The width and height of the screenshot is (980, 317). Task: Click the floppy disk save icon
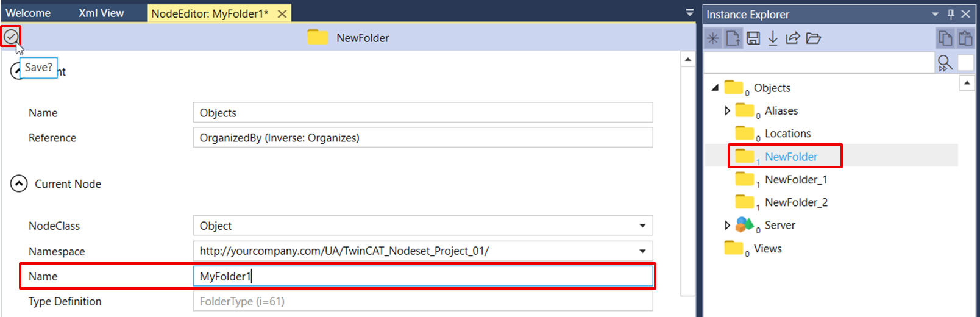(753, 38)
